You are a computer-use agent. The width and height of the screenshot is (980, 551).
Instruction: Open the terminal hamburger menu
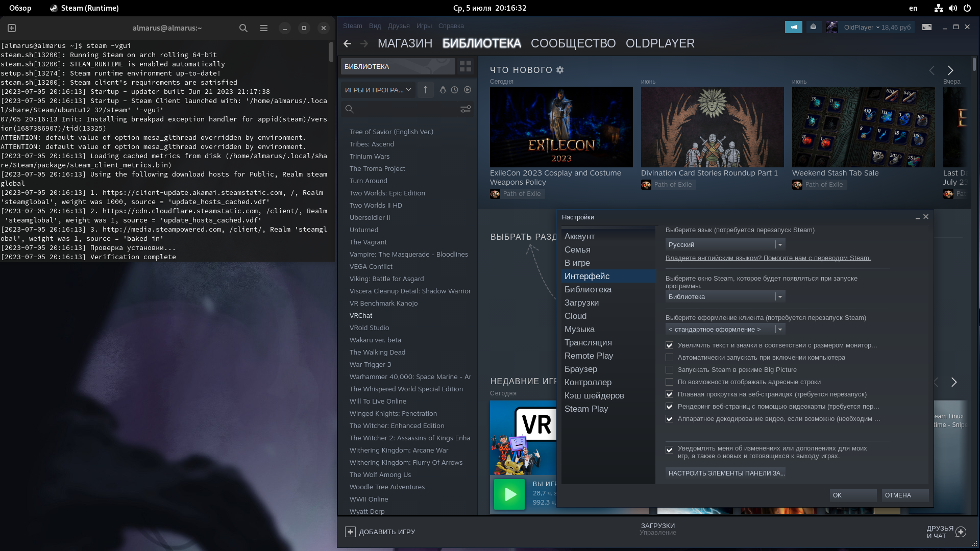tap(264, 28)
